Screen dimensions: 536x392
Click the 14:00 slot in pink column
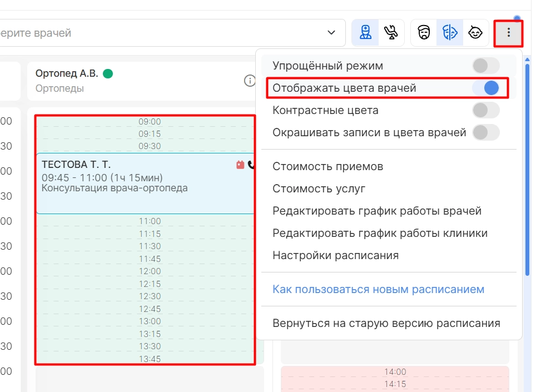tap(395, 371)
